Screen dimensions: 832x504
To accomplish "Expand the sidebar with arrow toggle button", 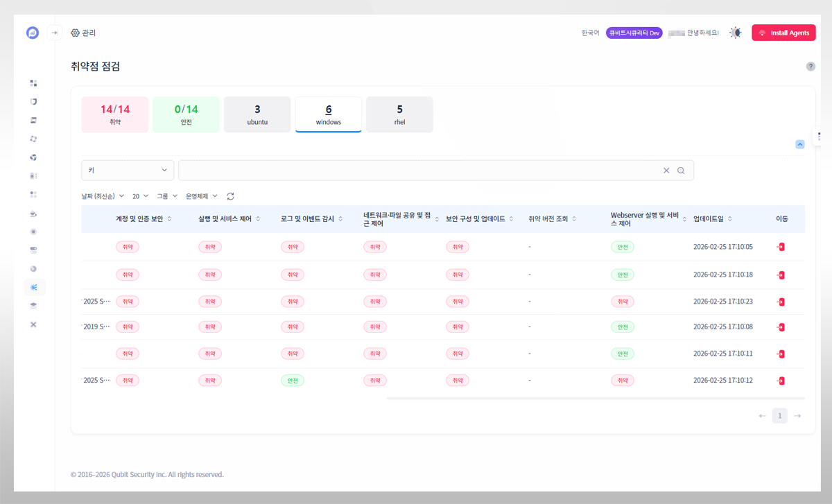I will coord(55,33).
